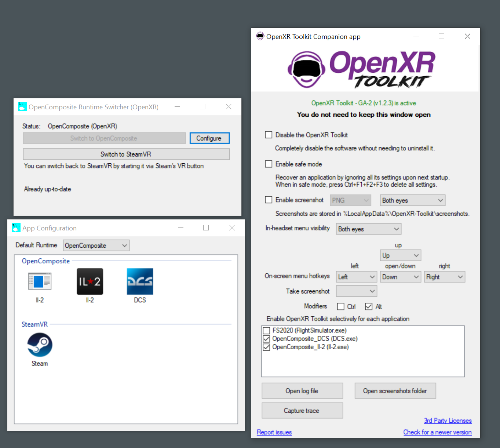Click the 'Already up-to-date' status text
Image resolution: width=500 pixels, height=448 pixels.
click(x=48, y=189)
